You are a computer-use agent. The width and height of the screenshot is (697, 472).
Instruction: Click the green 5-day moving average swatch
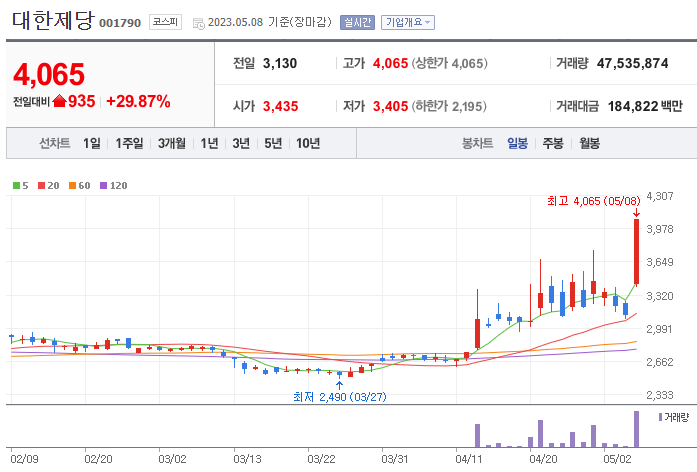coord(16,186)
